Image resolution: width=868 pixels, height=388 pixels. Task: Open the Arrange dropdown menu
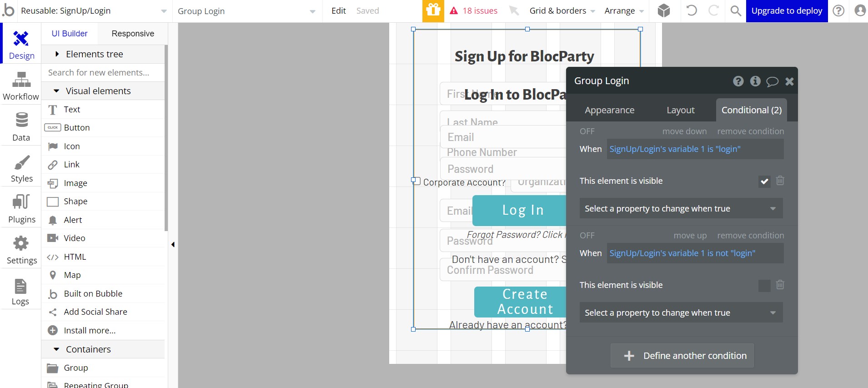tap(624, 10)
